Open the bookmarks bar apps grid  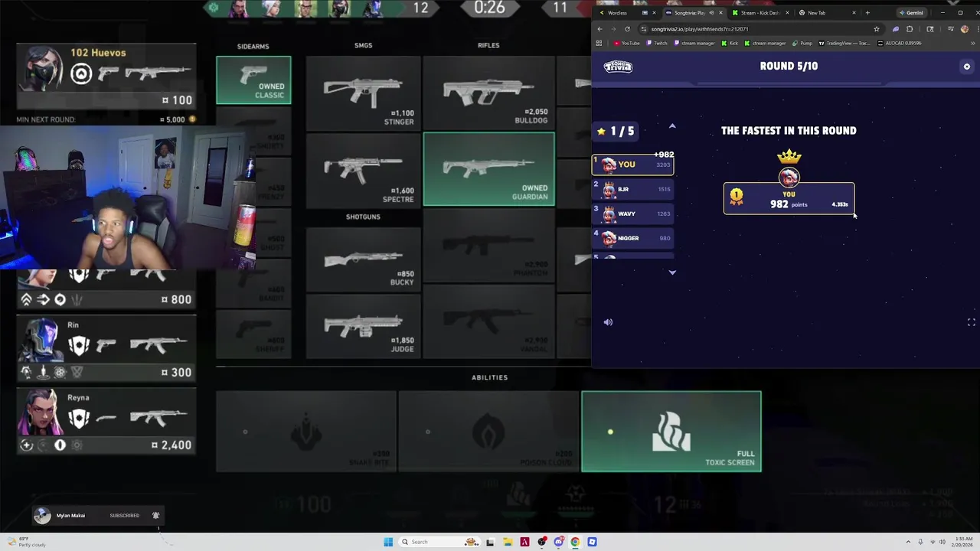[599, 43]
